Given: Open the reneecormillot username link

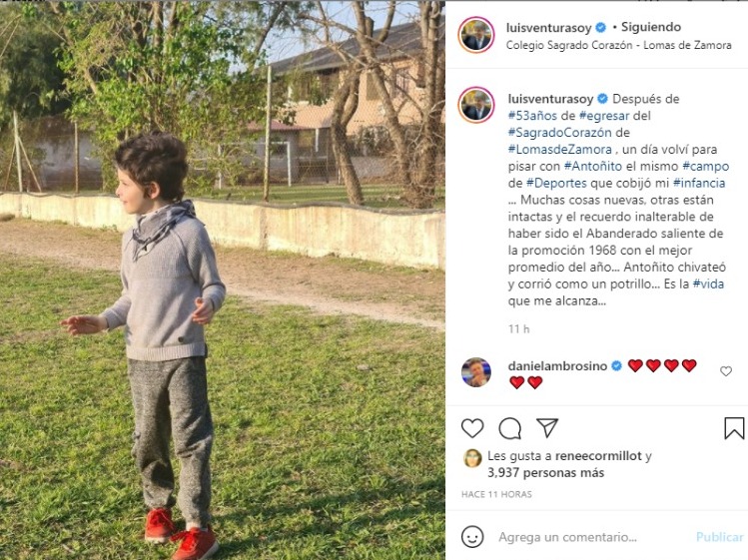Looking at the screenshot, I should [598, 456].
